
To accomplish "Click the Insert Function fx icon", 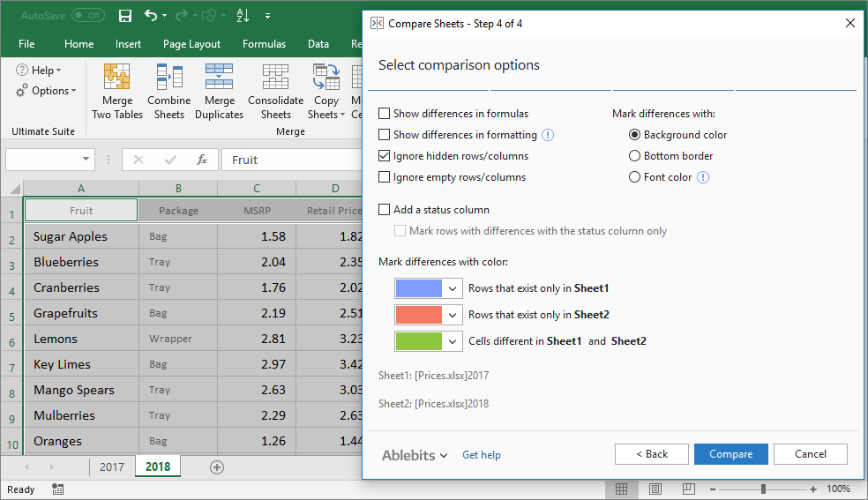I will [x=202, y=160].
